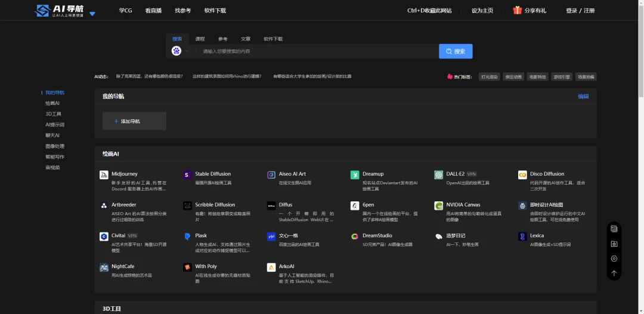Jump to 聊天AI in sidebar
Image resolution: width=644 pixels, height=314 pixels.
click(x=52, y=135)
